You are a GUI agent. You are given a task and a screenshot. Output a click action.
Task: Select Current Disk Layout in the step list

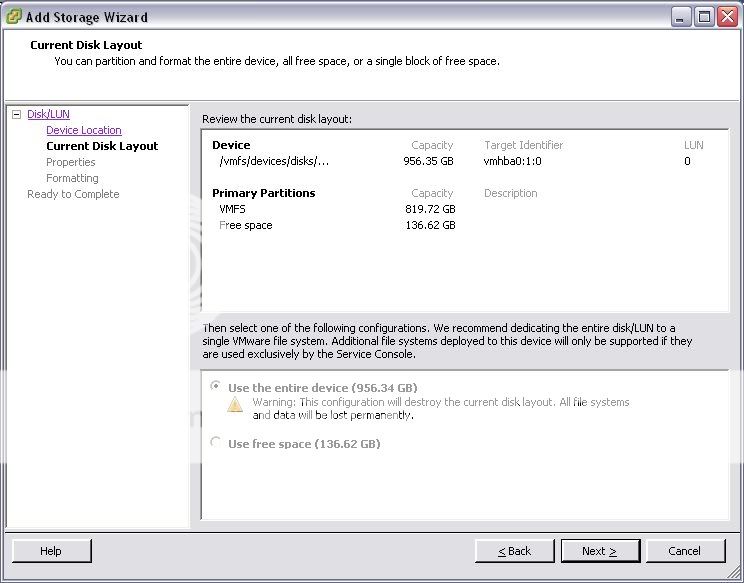[x=102, y=146]
